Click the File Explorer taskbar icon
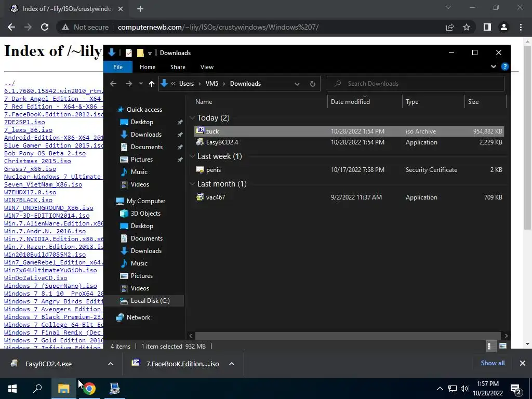Image resolution: width=532 pixels, height=399 pixels. click(x=63, y=389)
